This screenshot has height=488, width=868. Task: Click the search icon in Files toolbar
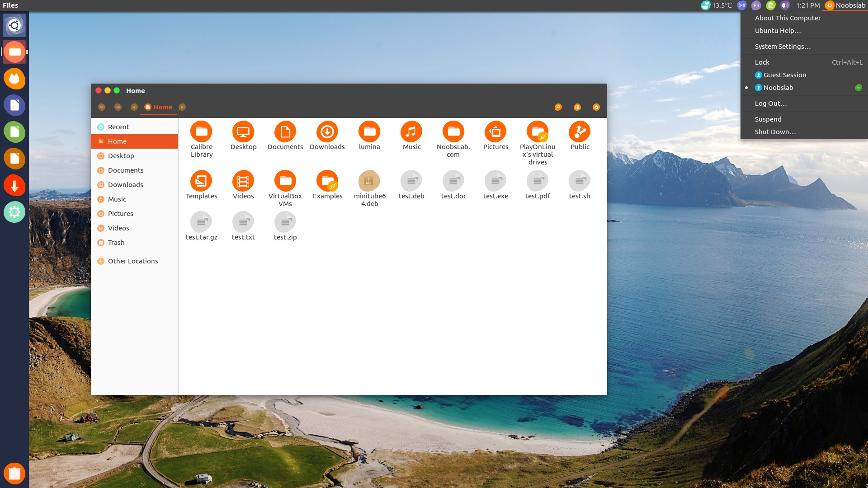[558, 107]
